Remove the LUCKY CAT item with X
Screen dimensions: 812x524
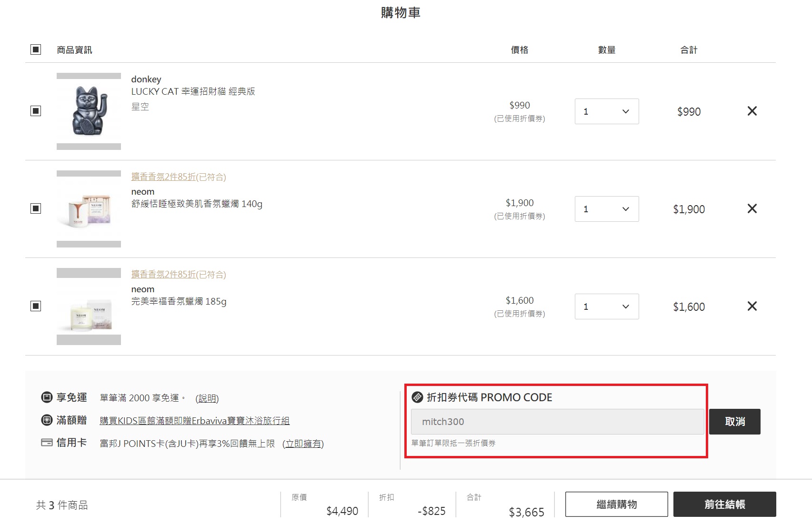click(x=752, y=111)
